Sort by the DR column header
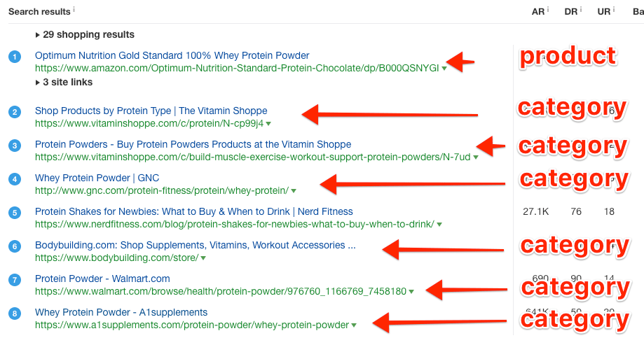 [x=571, y=12]
